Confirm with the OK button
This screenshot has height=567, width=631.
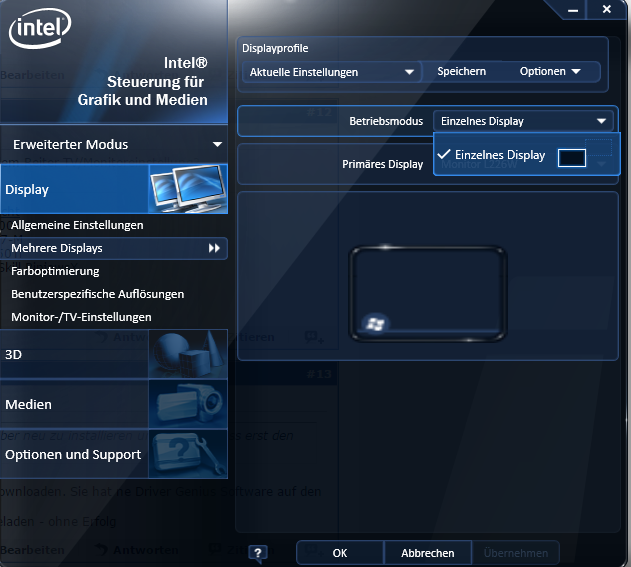click(340, 553)
